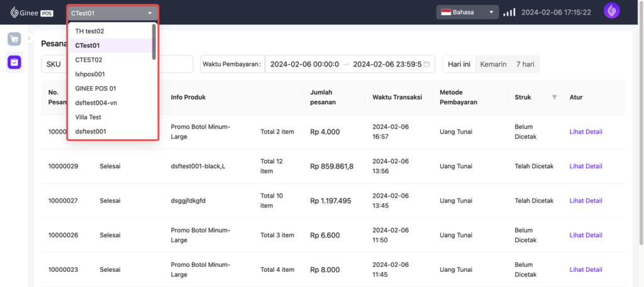Click the calendar icon in date range
This screenshot has width=644, height=287.
[x=426, y=64]
